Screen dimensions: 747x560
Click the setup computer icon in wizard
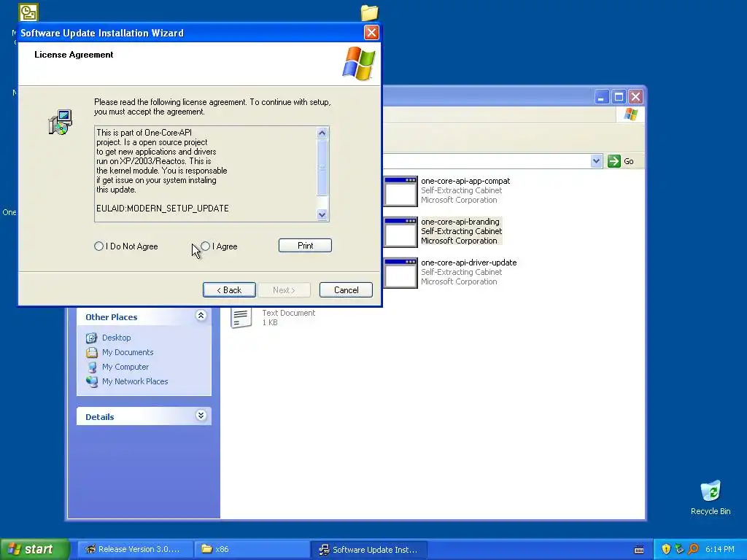[x=61, y=122]
